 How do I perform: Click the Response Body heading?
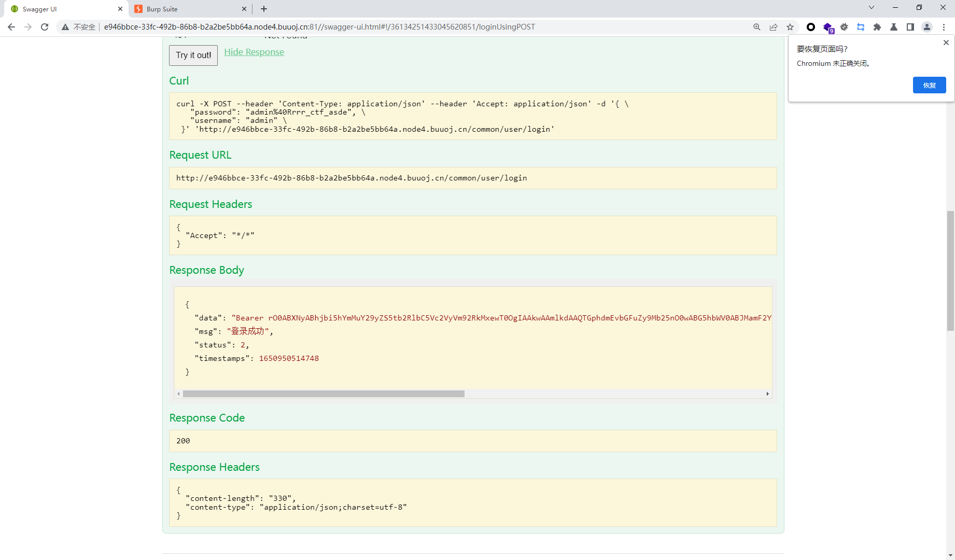point(206,270)
